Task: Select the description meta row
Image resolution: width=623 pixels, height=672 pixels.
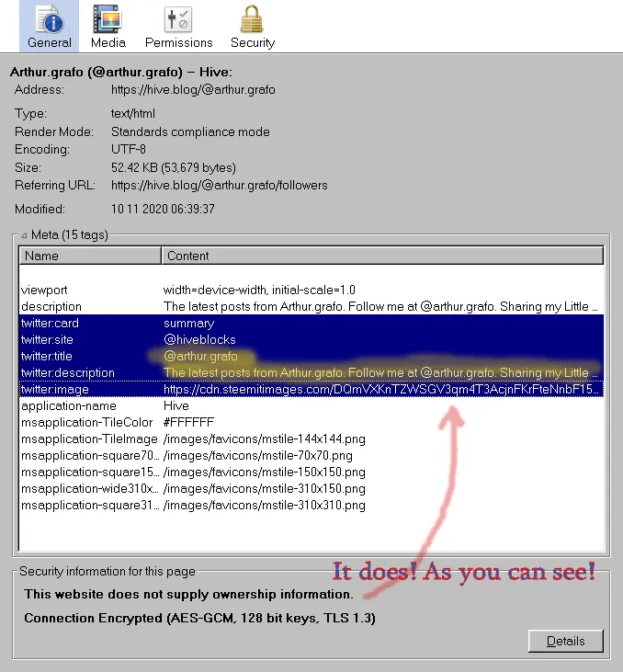Action: point(311,306)
